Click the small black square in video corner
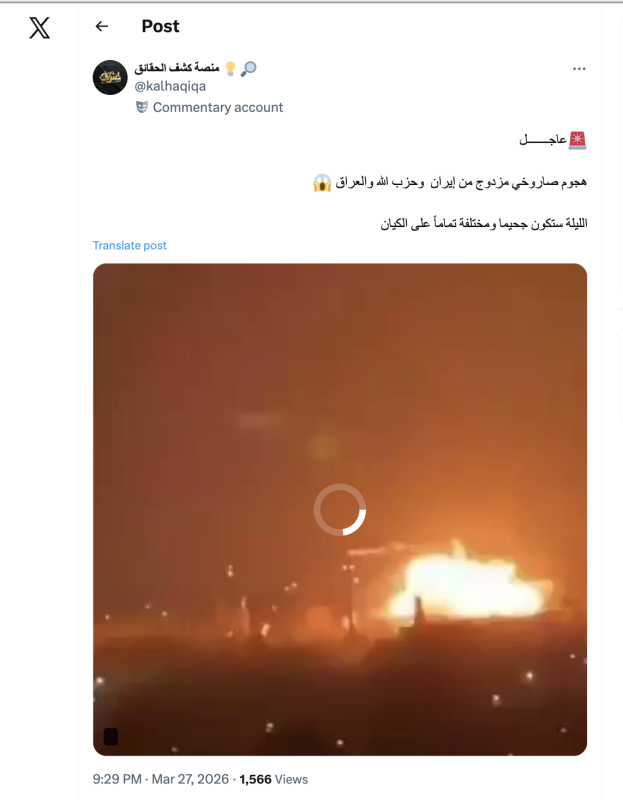623x800 pixels. click(x=111, y=736)
